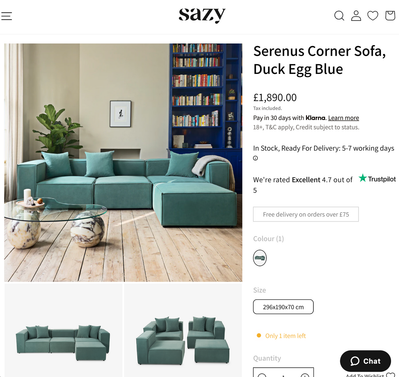Click the search magnifier icon
Image resolution: width=399 pixels, height=377 pixels.
click(x=339, y=16)
